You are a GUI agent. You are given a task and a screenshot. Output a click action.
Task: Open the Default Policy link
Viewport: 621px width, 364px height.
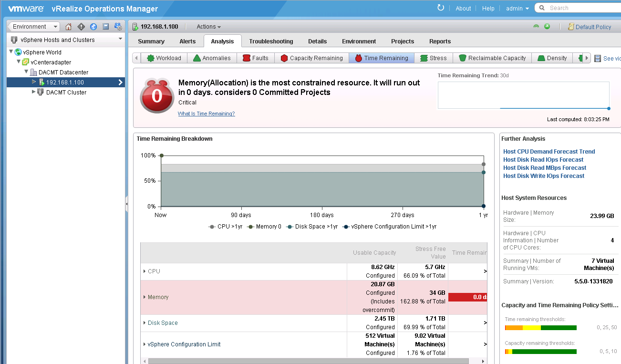click(x=593, y=27)
